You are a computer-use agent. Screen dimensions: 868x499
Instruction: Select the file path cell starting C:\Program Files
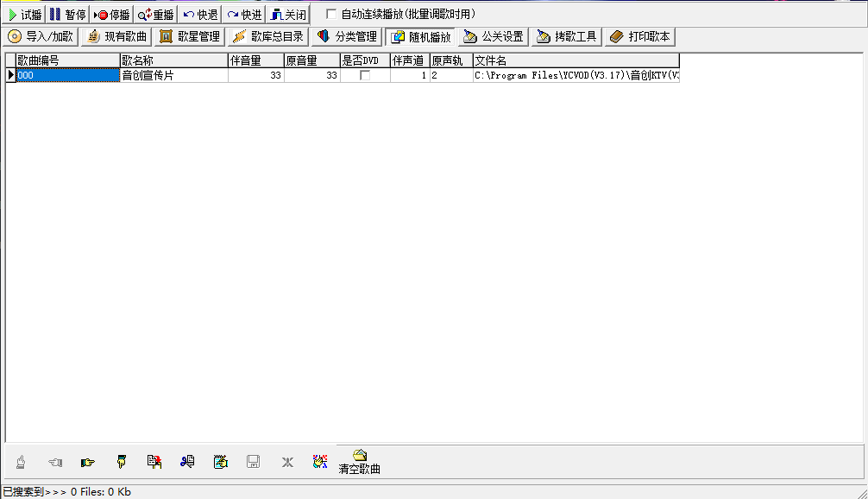tap(576, 75)
